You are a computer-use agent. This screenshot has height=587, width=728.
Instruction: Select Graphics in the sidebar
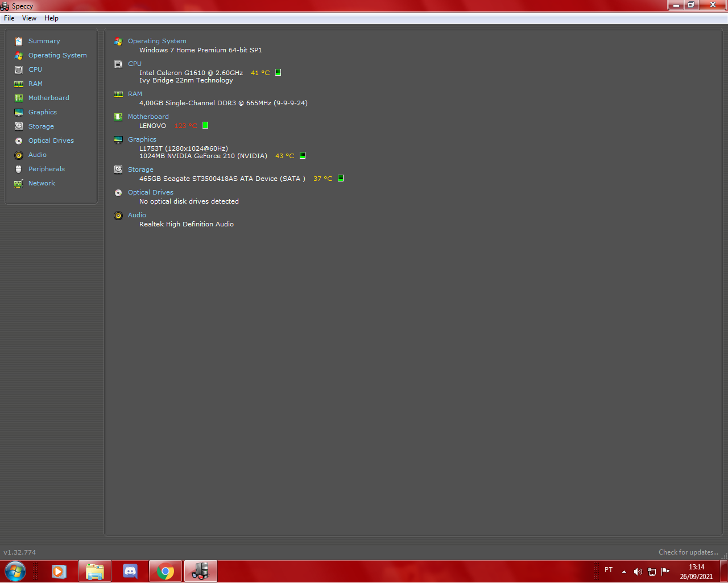[x=43, y=112]
